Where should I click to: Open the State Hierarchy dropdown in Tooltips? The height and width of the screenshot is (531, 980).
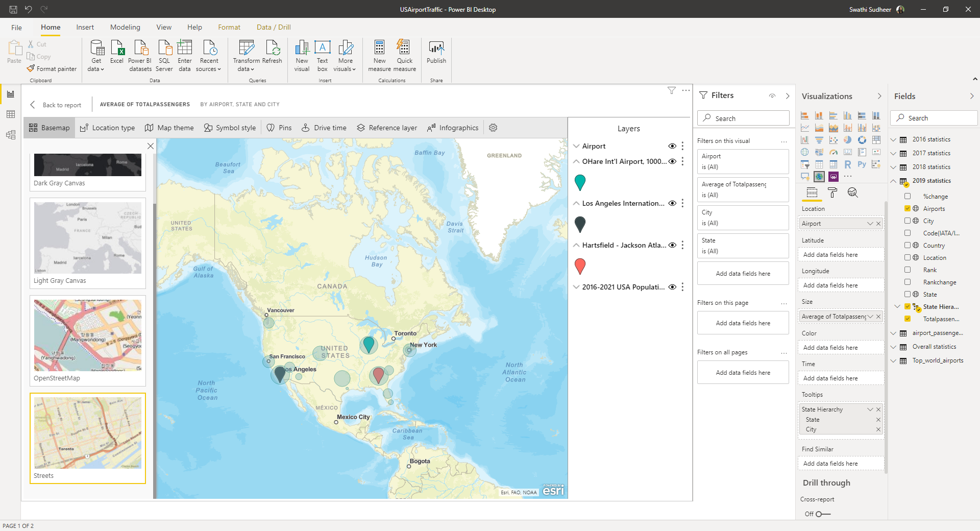870,409
